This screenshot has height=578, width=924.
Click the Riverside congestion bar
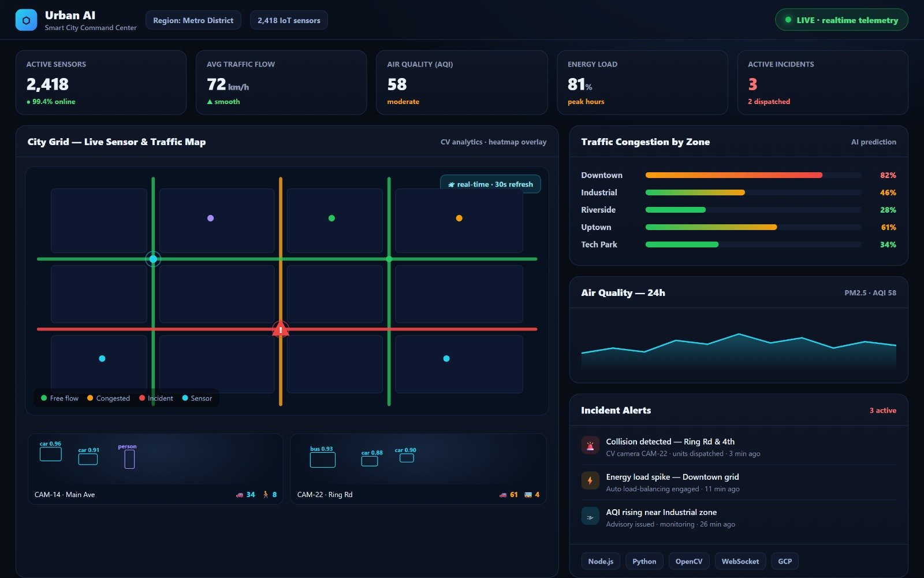(754, 210)
